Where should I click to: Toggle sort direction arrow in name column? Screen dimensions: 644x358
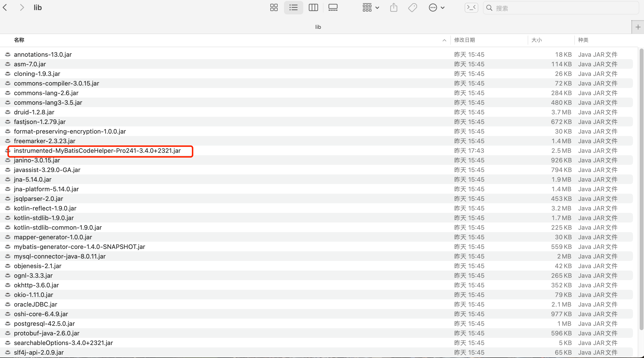[444, 40]
